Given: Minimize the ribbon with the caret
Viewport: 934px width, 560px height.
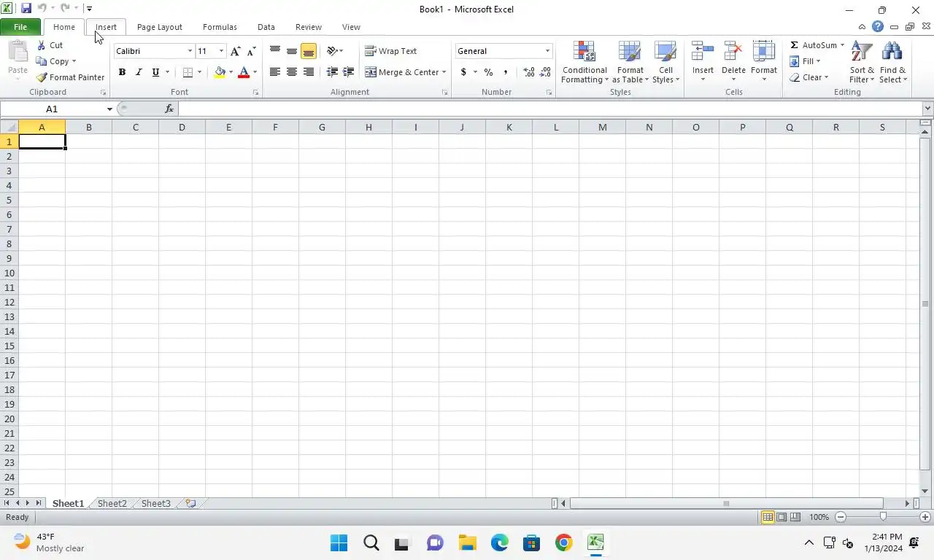Looking at the screenshot, I should click(x=862, y=27).
